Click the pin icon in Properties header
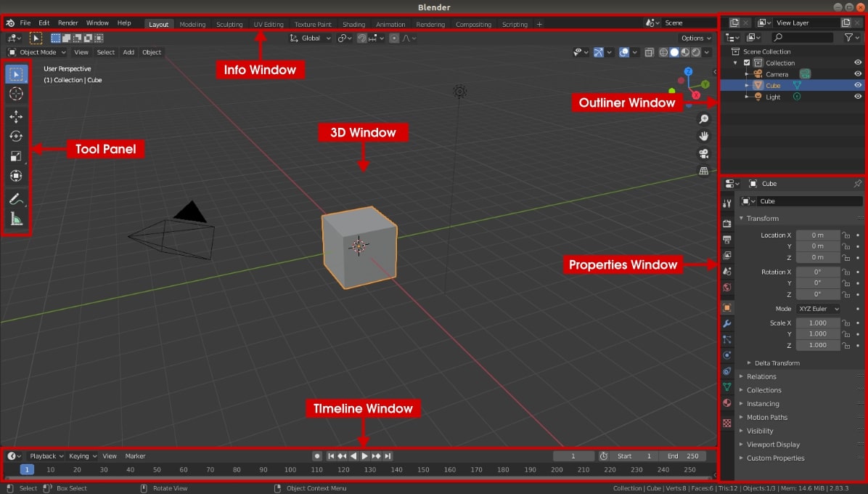This screenshot has width=868, height=494. [858, 183]
